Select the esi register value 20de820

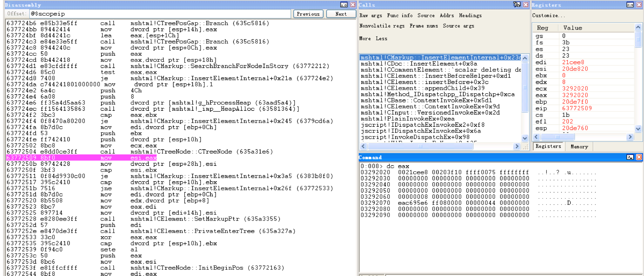click(x=575, y=69)
